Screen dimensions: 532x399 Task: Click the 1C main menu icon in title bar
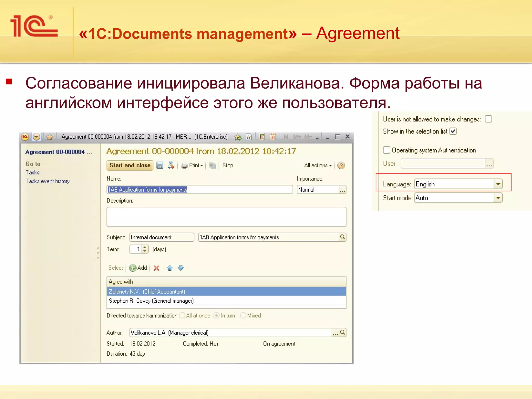point(25,137)
